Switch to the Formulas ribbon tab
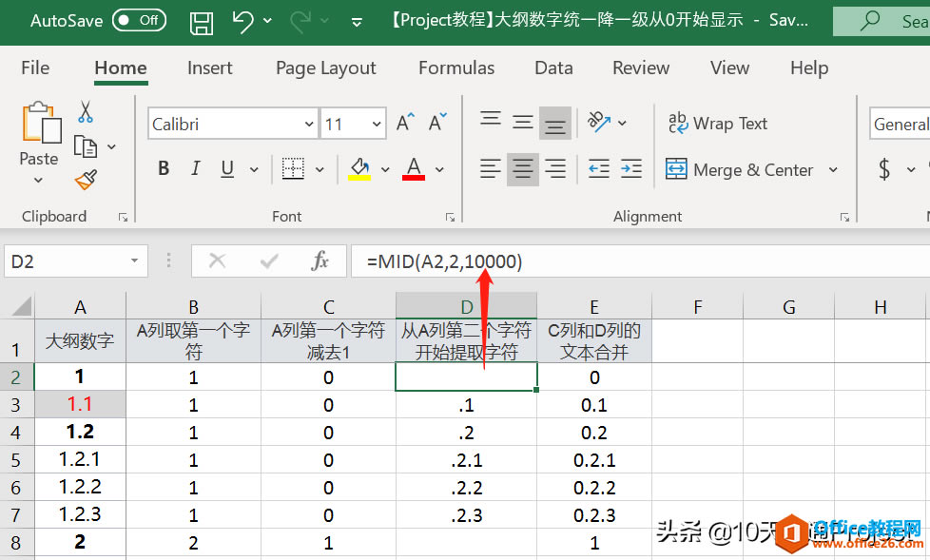 pyautogui.click(x=456, y=68)
